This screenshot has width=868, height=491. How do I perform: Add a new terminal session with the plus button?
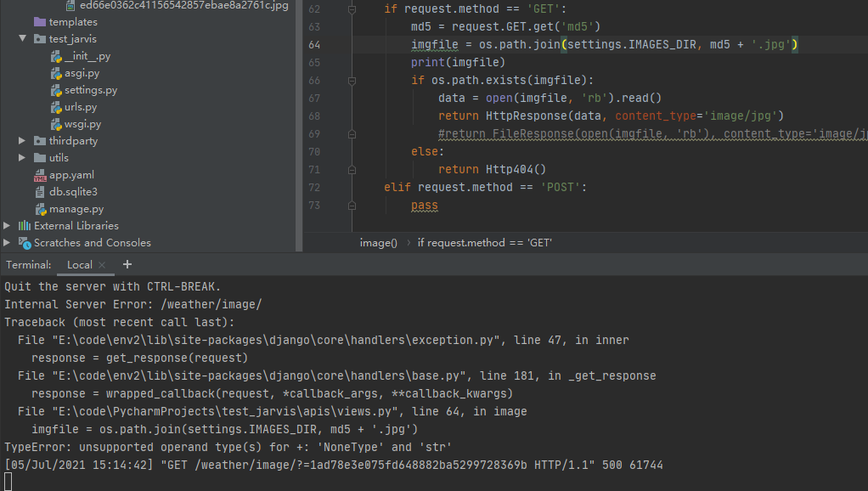[127, 264]
